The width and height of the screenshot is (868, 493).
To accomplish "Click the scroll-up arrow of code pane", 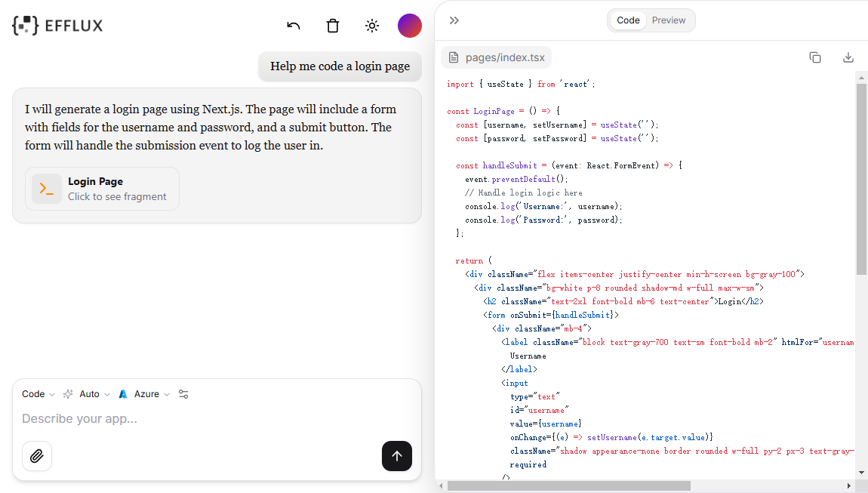I will tap(860, 78).
